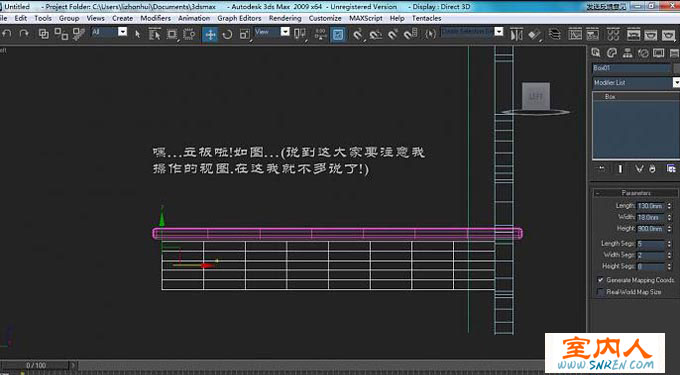Open the View reference coordinate dropdown
Screen dimensions: 680x375
[272, 32]
